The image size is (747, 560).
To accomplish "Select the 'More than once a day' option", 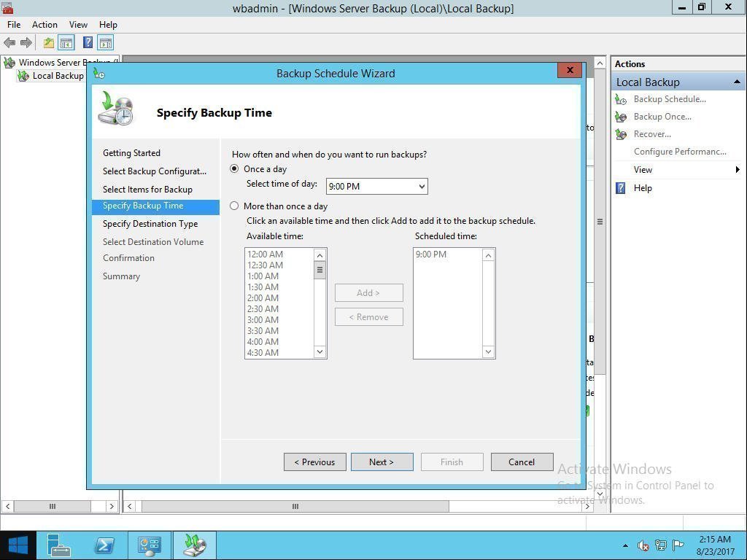I will pos(234,206).
